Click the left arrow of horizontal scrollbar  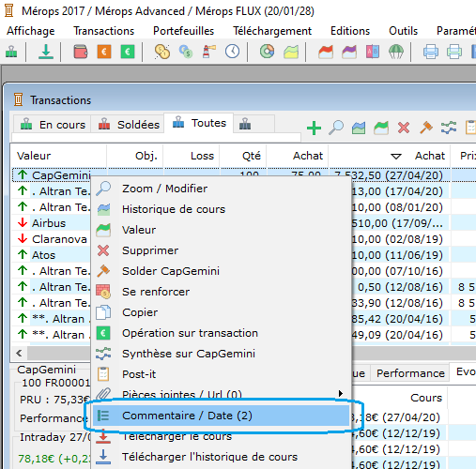coord(19,354)
